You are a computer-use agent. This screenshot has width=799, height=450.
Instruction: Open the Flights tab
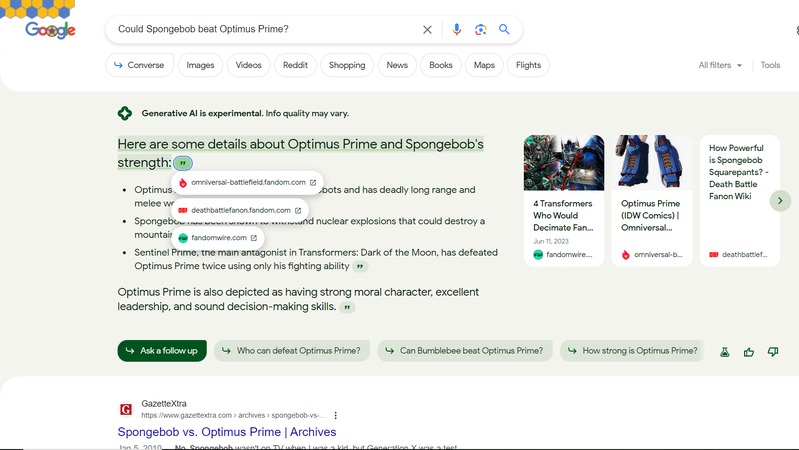click(528, 65)
